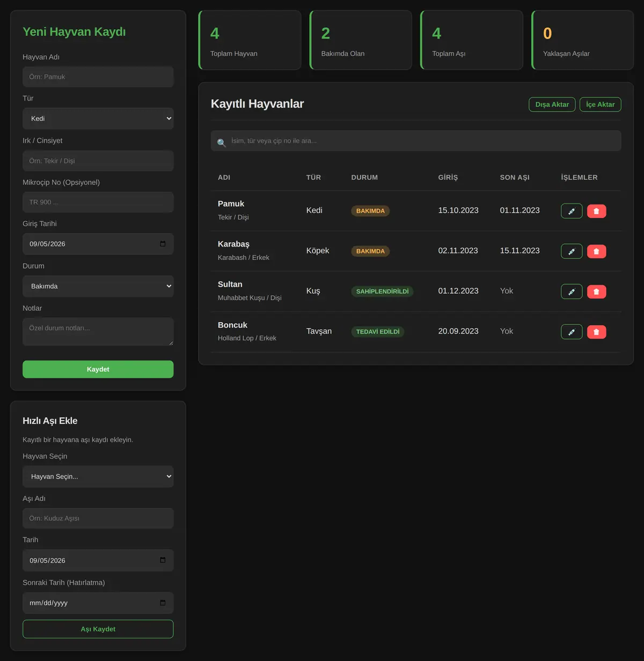The height and width of the screenshot is (661, 644).
Task: Click the Bakımda Olan stat card
Action: tap(361, 40)
